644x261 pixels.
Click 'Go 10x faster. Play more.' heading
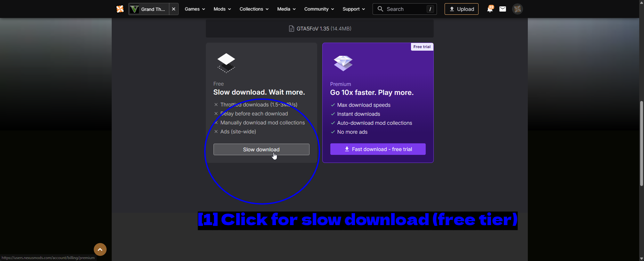pos(372,92)
